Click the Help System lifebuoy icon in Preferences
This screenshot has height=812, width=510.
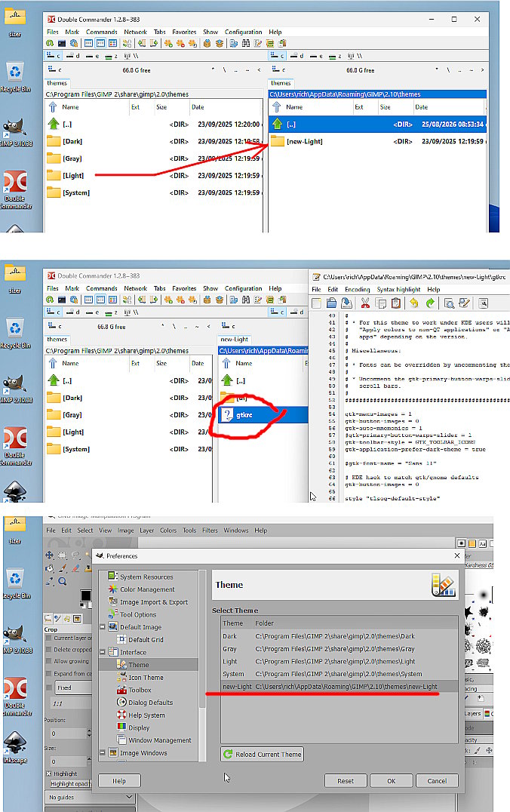click(x=121, y=715)
